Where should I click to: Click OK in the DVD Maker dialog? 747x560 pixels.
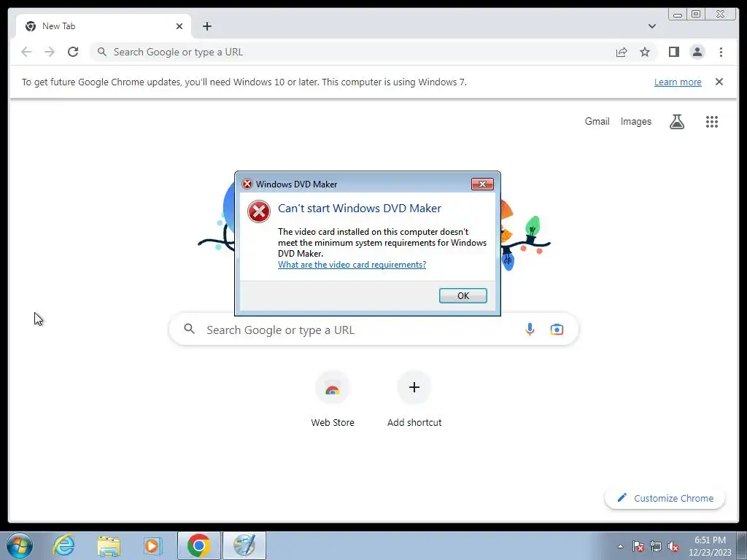pyautogui.click(x=462, y=296)
